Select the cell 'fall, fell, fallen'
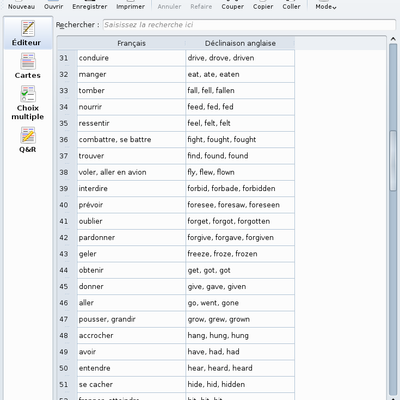This screenshot has height=400, width=400. click(240, 91)
